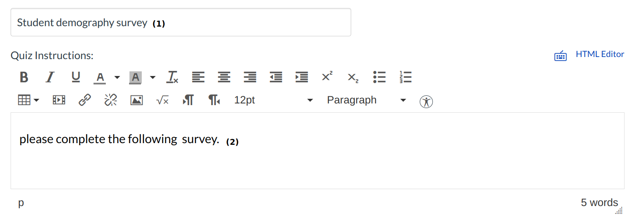Click the quiz title input field
Image resolution: width=644 pixels, height=217 pixels.
(181, 22)
